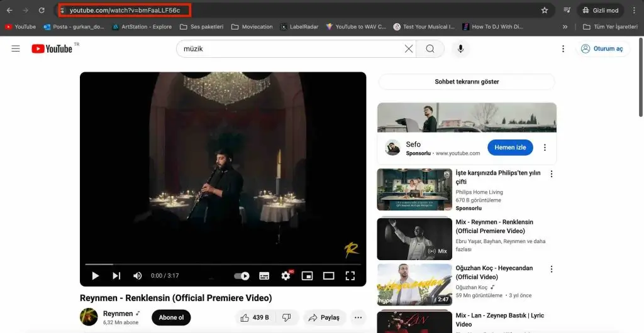Open the YouTube hamburger guide menu
Viewport: 644px width, 333px height.
(16, 49)
